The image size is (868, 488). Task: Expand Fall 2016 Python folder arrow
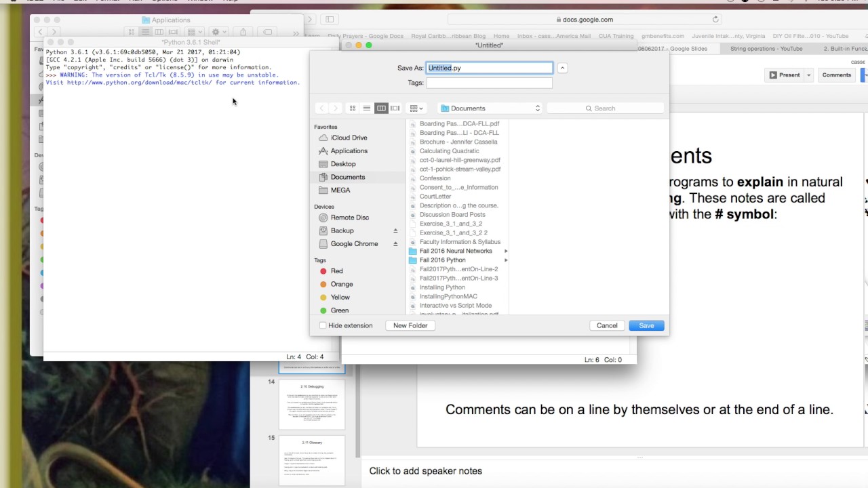tap(506, 260)
